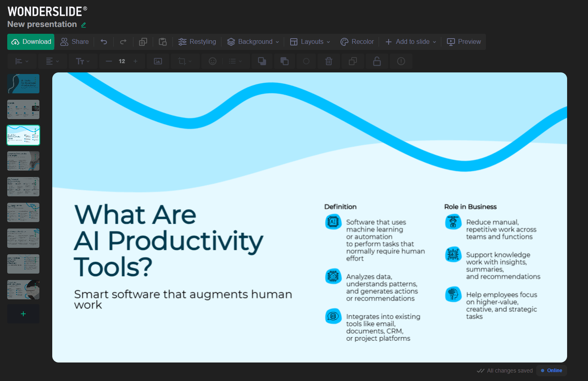Click the redo arrow icon
The image size is (588, 381).
(x=123, y=42)
